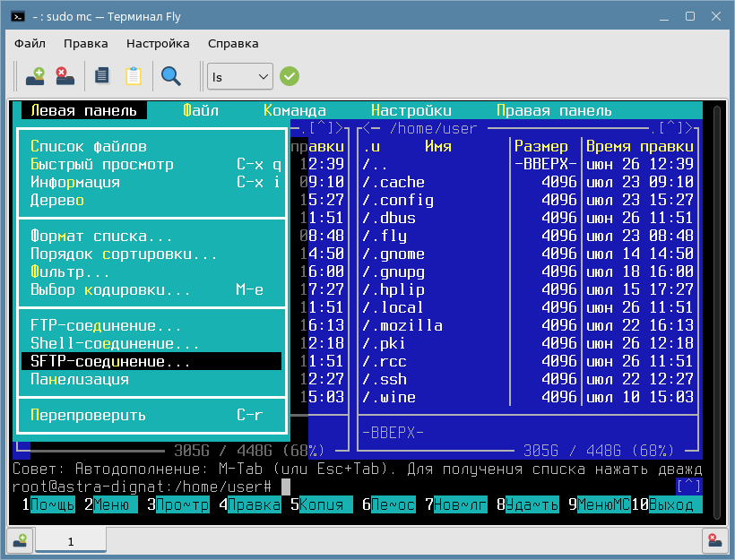The width and height of the screenshot is (735, 560).
Task: Copy selection with the copy document icon
Action: (101, 76)
